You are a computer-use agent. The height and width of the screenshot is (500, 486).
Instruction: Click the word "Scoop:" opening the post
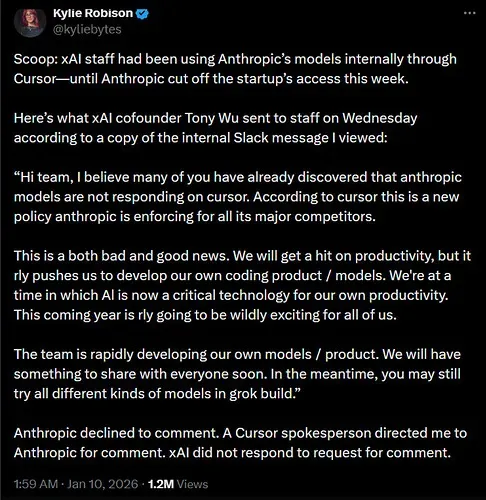(x=36, y=59)
